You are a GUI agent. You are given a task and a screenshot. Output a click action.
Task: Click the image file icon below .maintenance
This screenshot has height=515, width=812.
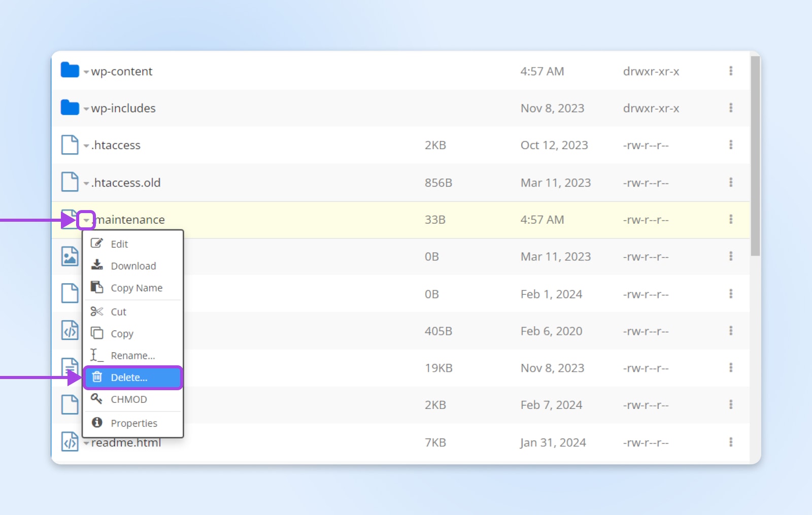coord(70,256)
